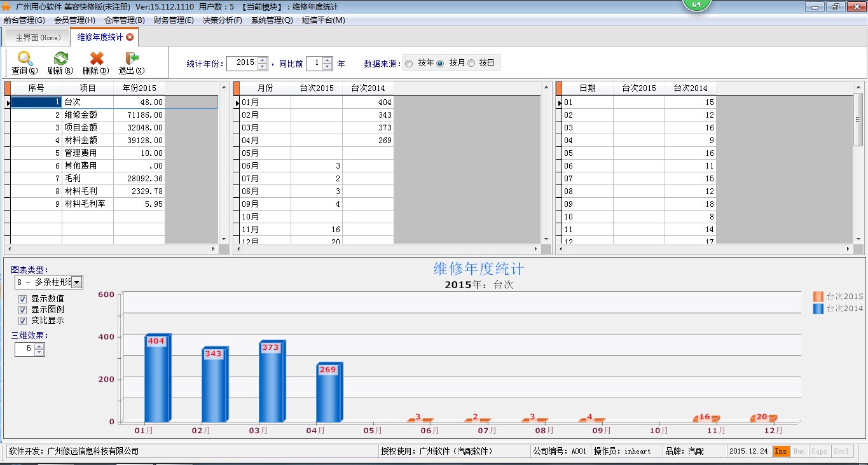The width and height of the screenshot is (868, 465).
Task: Click the 台次2014 column header in the monthly table
Action: pos(368,88)
